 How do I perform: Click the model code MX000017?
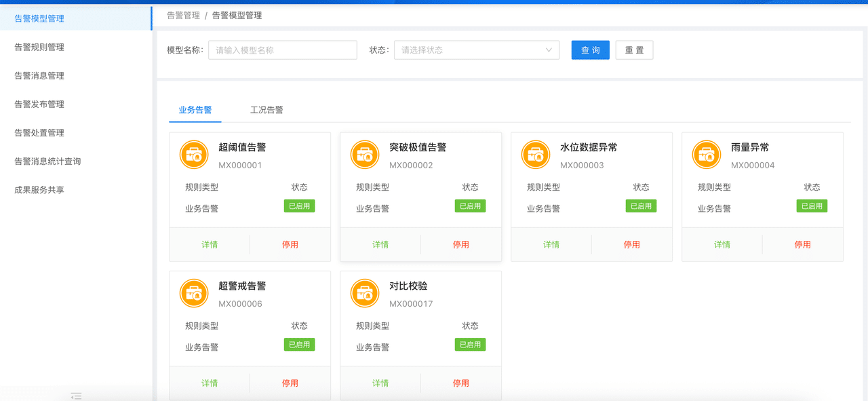411,304
